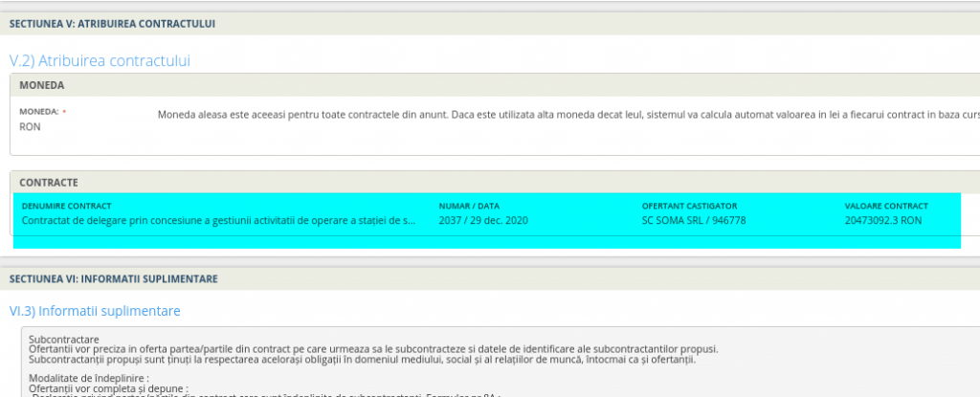Select the V.2) Atribuirea contractului heading
This screenshot has height=397, width=980.
[x=100, y=60]
